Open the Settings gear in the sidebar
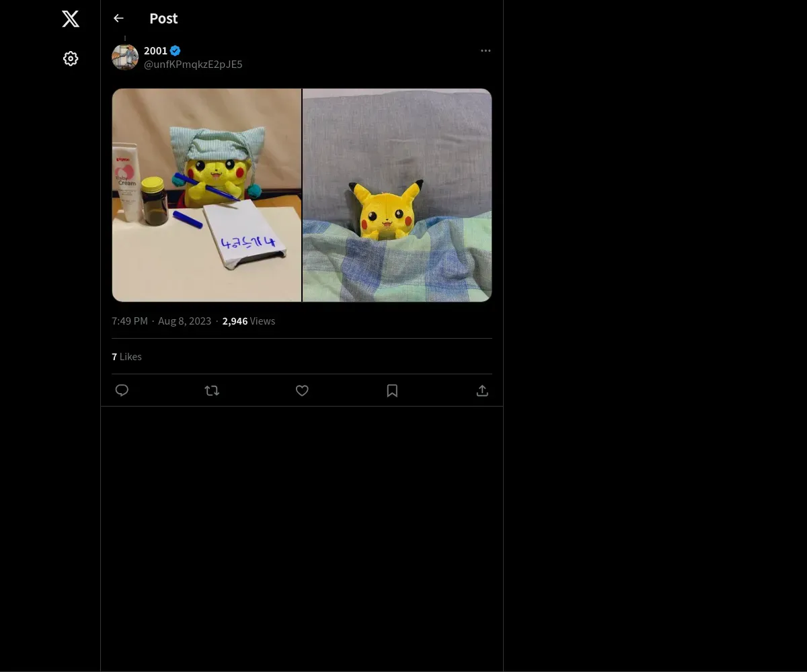 [x=71, y=58]
